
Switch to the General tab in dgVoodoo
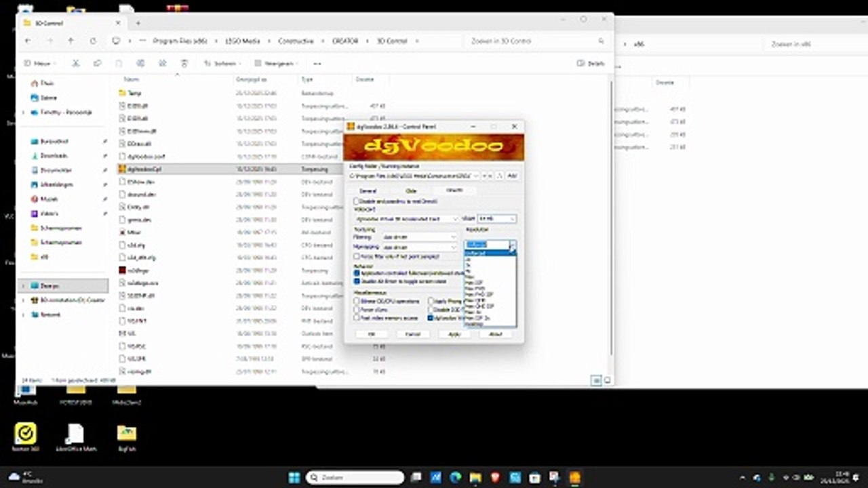click(x=368, y=191)
